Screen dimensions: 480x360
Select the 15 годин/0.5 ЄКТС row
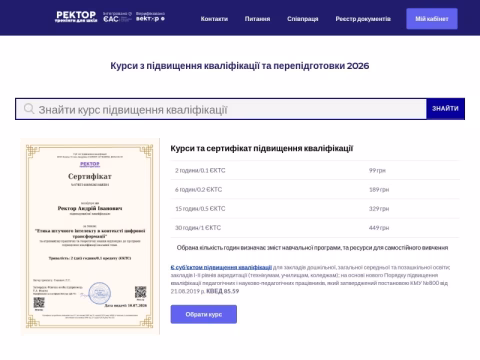click(315, 209)
